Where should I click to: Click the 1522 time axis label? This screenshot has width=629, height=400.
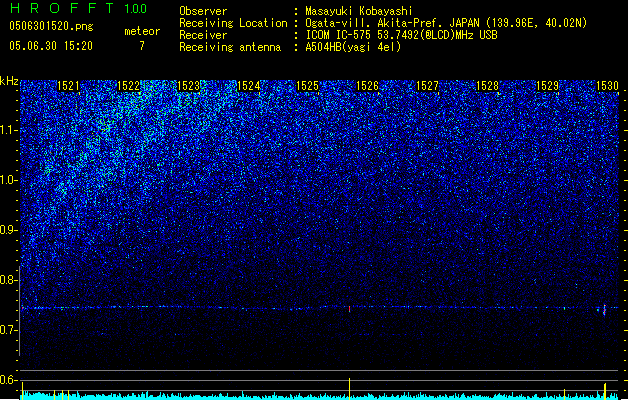128,86
